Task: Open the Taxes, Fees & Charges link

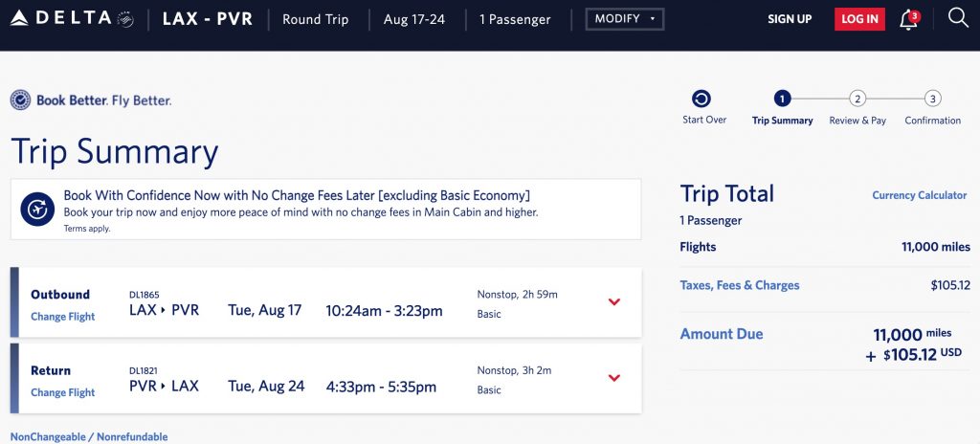Action: coord(739,285)
